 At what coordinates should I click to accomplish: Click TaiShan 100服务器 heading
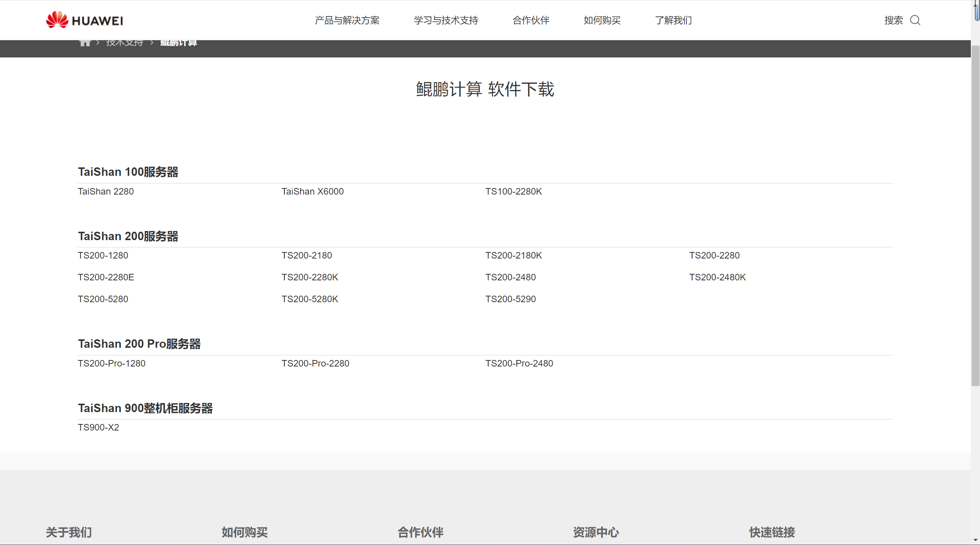pos(128,172)
